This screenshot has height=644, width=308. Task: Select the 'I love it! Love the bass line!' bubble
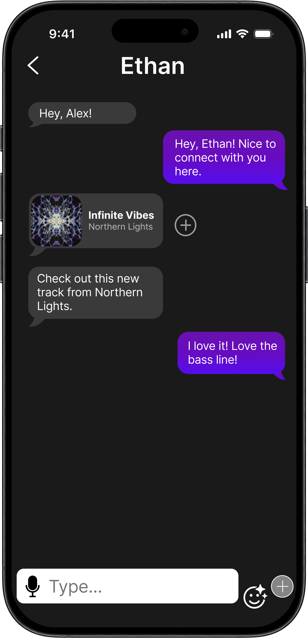pos(231,353)
